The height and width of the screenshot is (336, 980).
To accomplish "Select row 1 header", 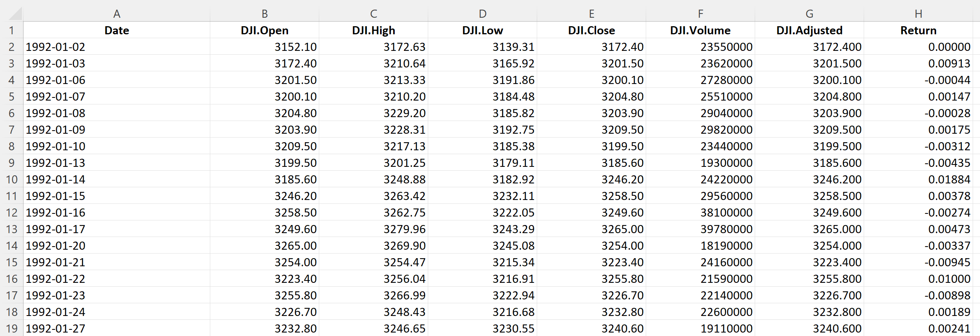I will coord(12,30).
